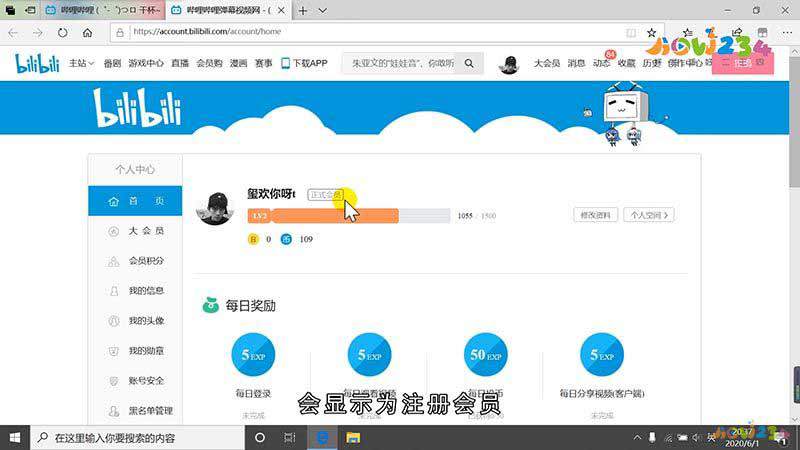This screenshot has width=800, height=450.
Task: Click the 5 EXP circle for 每日登录
Action: (253, 355)
